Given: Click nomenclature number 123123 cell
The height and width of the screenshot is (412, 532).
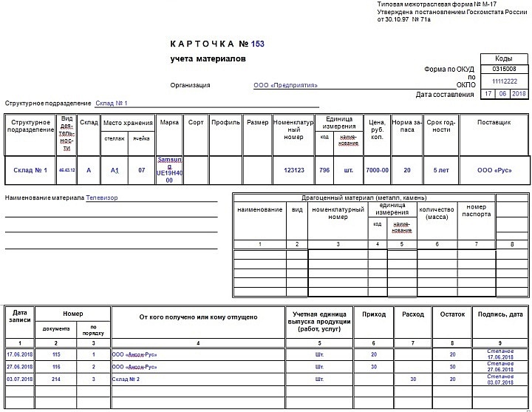Looking at the screenshot, I should click(294, 170).
